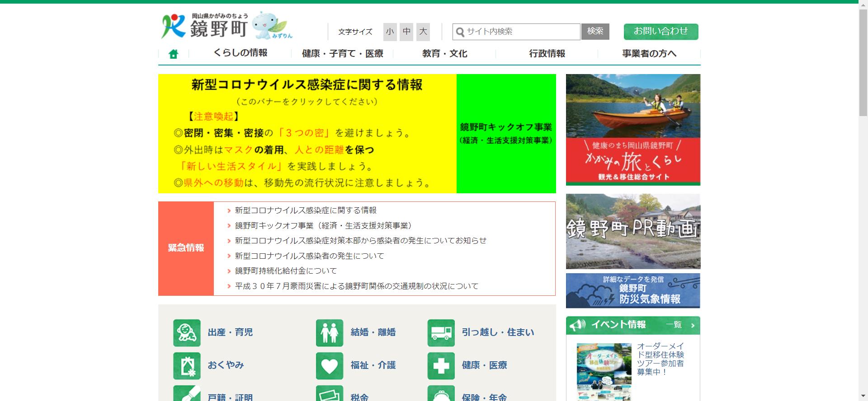Open the 行政情報 menu
This screenshot has width=868, height=401.
tap(547, 54)
